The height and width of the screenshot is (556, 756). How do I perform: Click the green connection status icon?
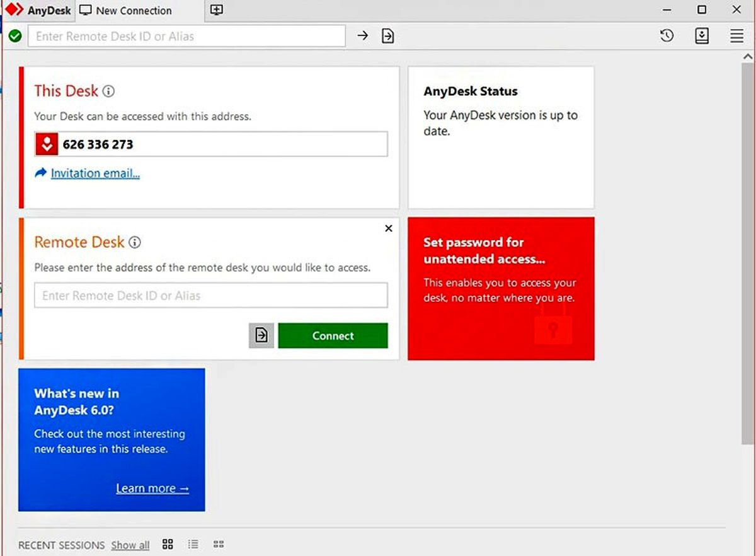point(16,36)
